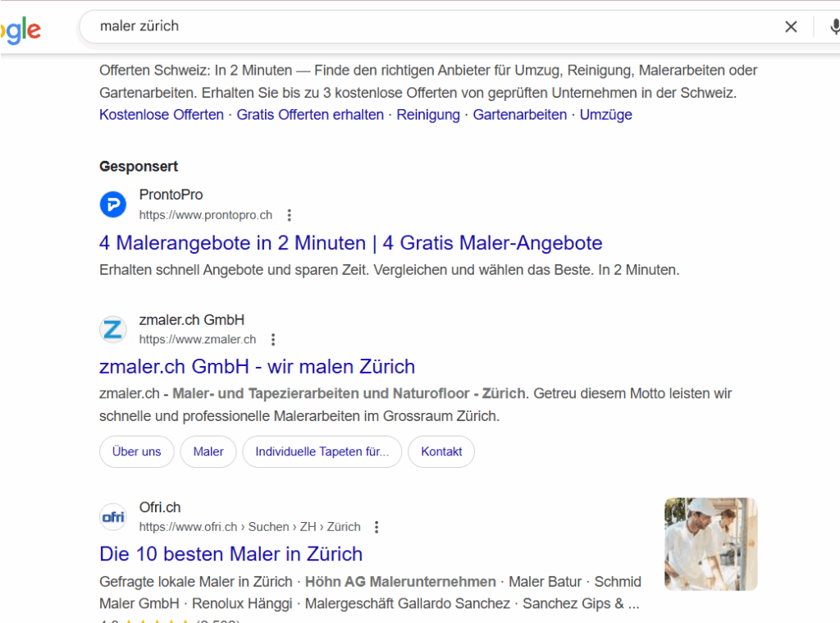Click the ProntoPro blue logo icon
Viewport: 840px width, 623px height.
pos(113,204)
